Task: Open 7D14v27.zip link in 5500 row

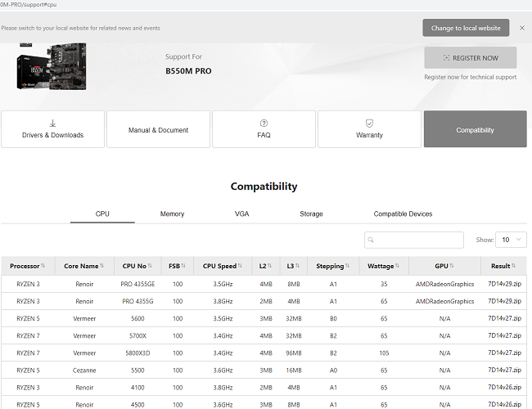Action: tap(504, 371)
